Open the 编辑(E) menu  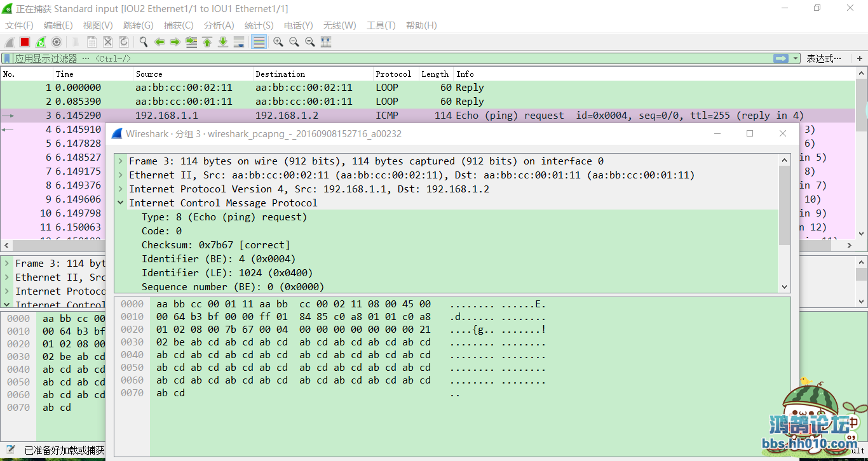coord(58,25)
